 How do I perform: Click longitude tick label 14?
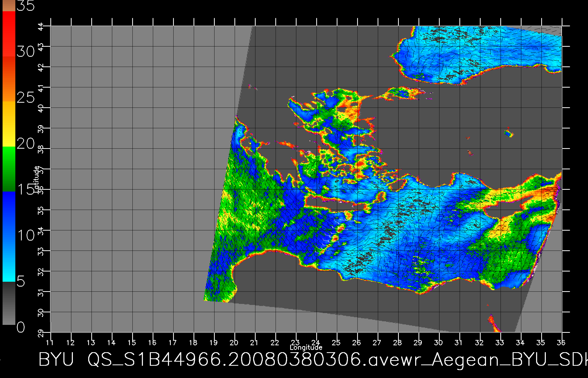click(111, 342)
